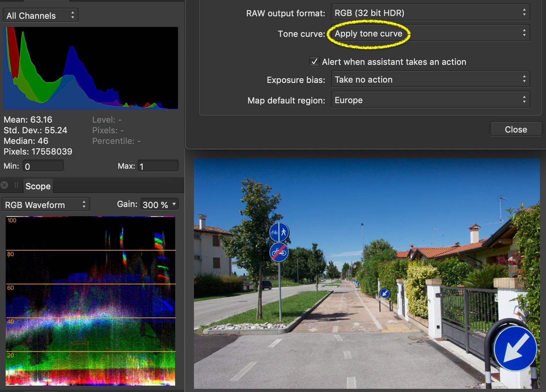Screen dimensions: 546x392
Task: Click the stepper arrows of Map default region
Action: 524,100
